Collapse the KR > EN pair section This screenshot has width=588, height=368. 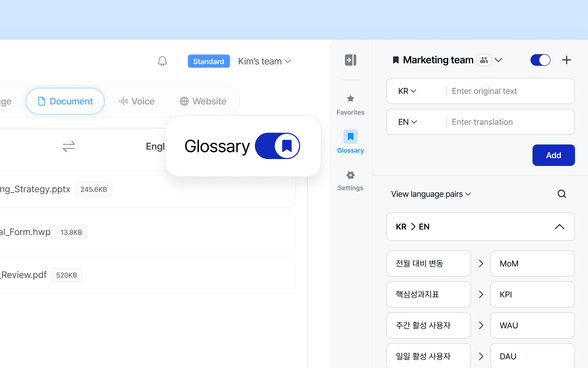point(559,227)
